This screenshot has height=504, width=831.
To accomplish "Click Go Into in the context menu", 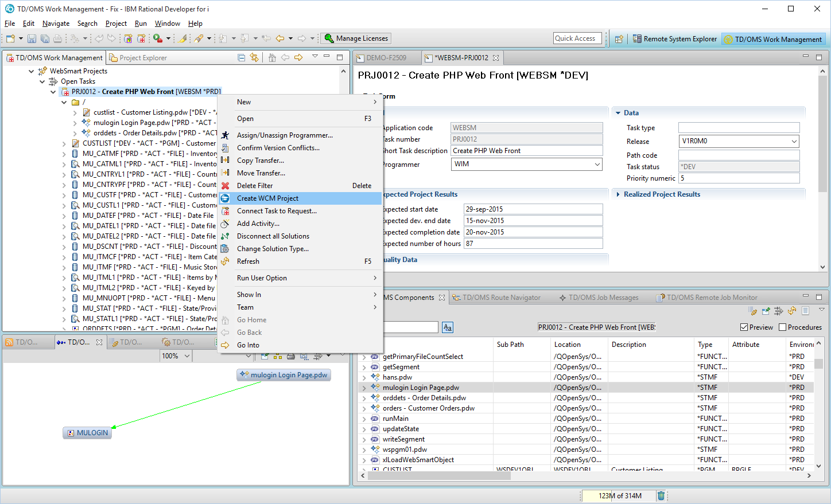I will pyautogui.click(x=300, y=345).
